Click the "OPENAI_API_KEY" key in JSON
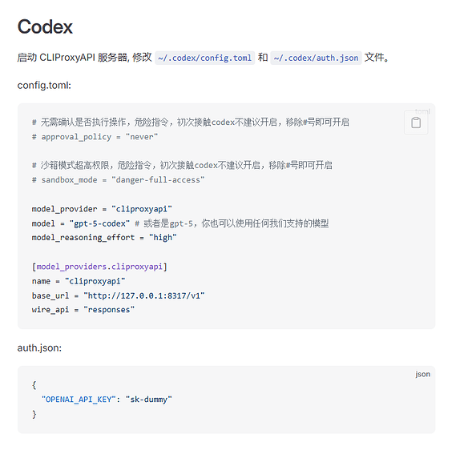 [x=79, y=400]
